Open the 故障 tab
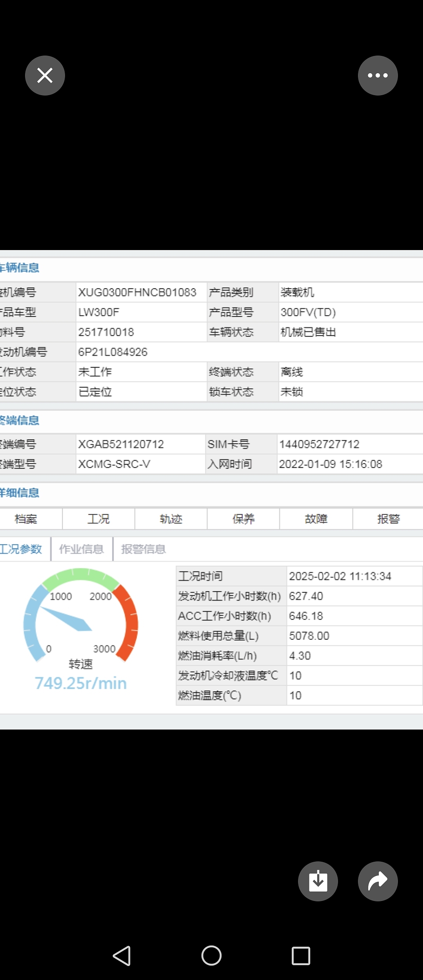 coord(316,519)
